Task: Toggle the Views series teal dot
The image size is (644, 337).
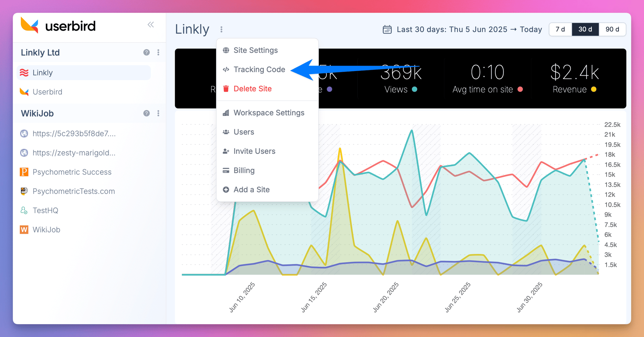Action: (415, 89)
